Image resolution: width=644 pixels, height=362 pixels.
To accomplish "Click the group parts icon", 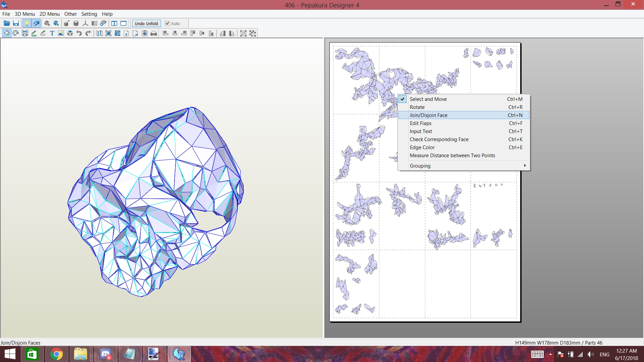I will click(x=244, y=33).
